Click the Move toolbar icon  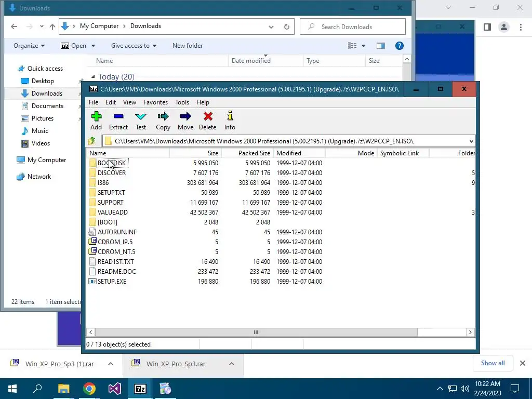click(x=185, y=121)
